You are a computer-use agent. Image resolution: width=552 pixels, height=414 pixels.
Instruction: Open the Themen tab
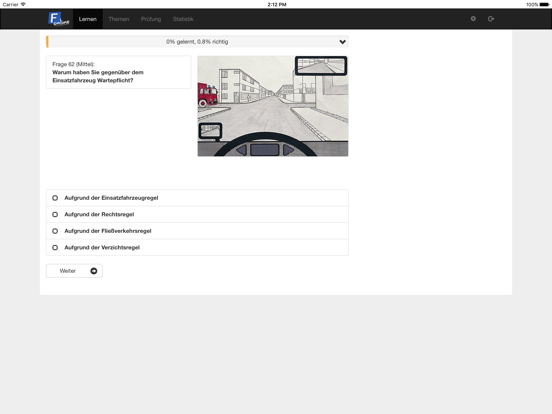point(119,19)
